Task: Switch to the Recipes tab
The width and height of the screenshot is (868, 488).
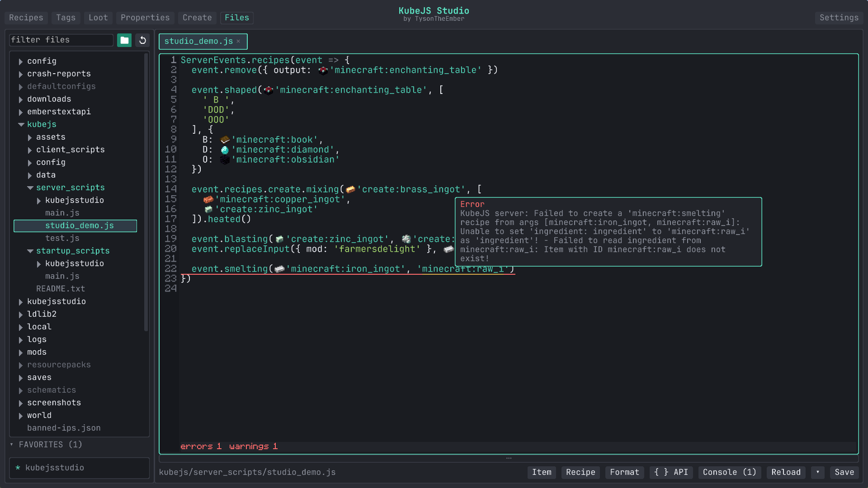Action: (26, 18)
